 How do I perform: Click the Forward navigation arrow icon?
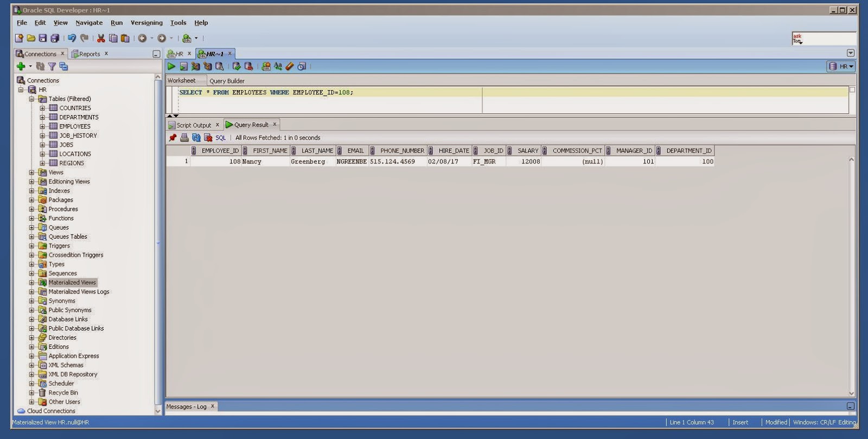tap(162, 38)
